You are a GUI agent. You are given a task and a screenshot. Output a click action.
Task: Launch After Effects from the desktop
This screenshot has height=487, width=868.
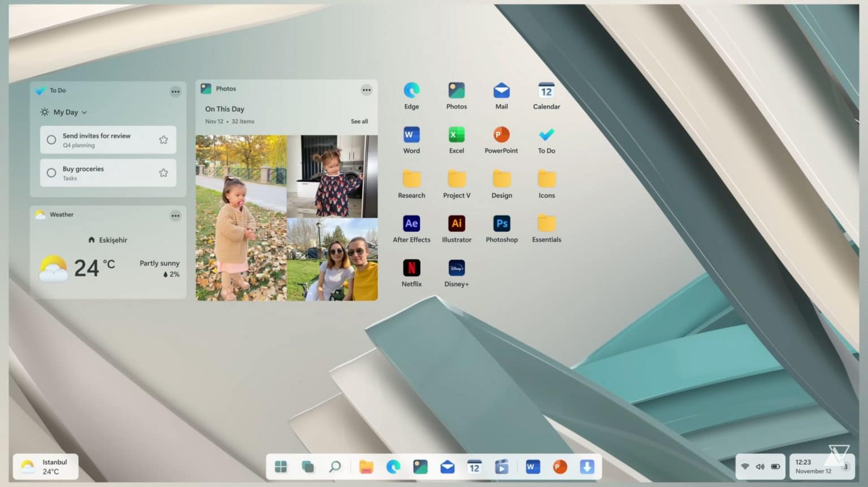[x=411, y=224]
